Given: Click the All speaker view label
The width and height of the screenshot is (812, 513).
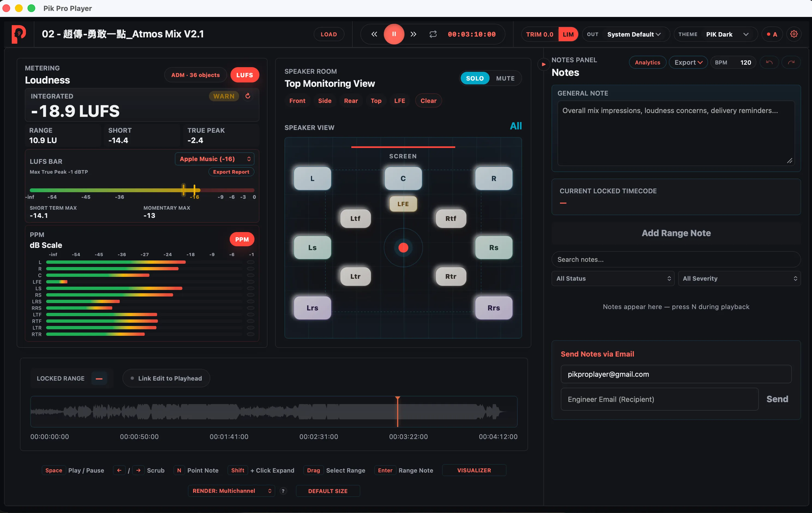Looking at the screenshot, I should [x=516, y=126].
